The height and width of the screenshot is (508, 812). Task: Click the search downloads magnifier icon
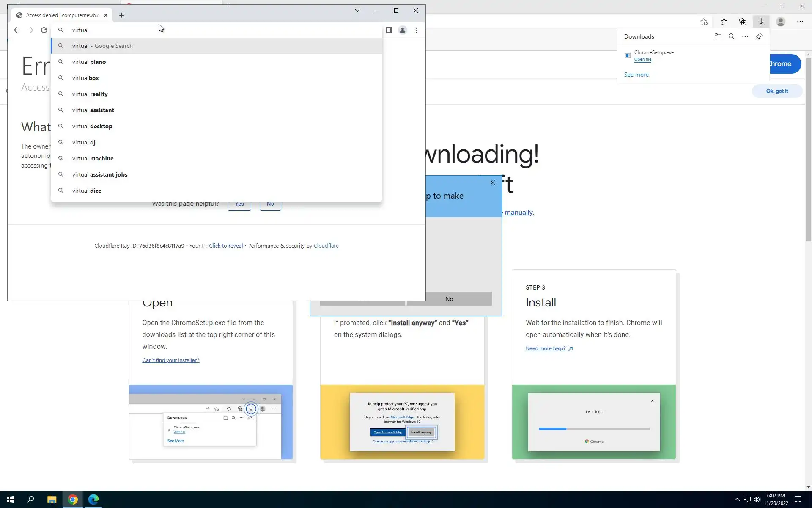pyautogui.click(x=731, y=36)
